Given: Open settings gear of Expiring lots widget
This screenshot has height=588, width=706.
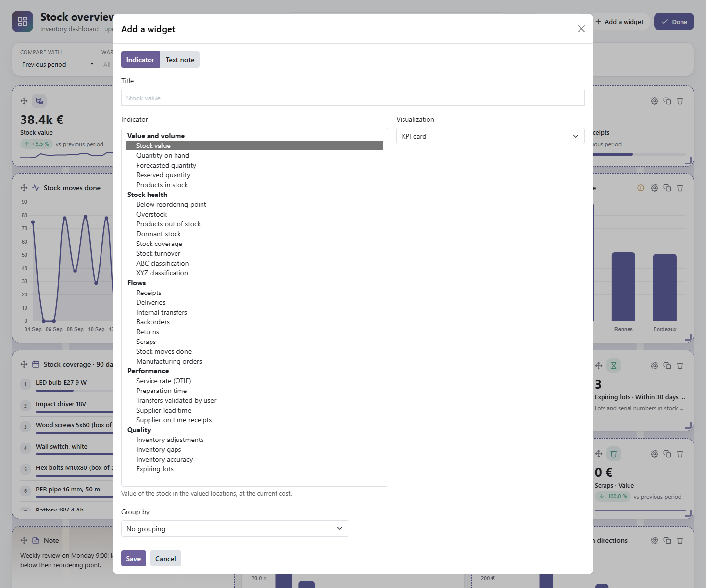Looking at the screenshot, I should (655, 366).
